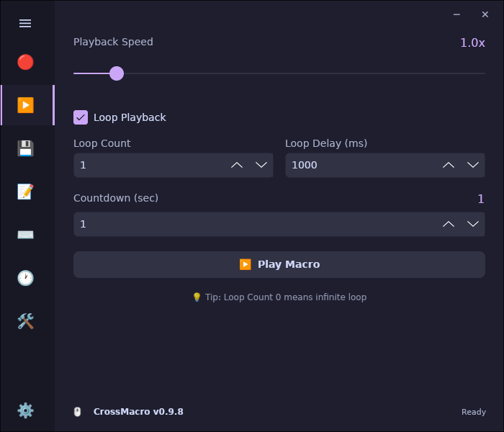
Task: Decrease Loop Count with the down arrow
Action: 261,165
